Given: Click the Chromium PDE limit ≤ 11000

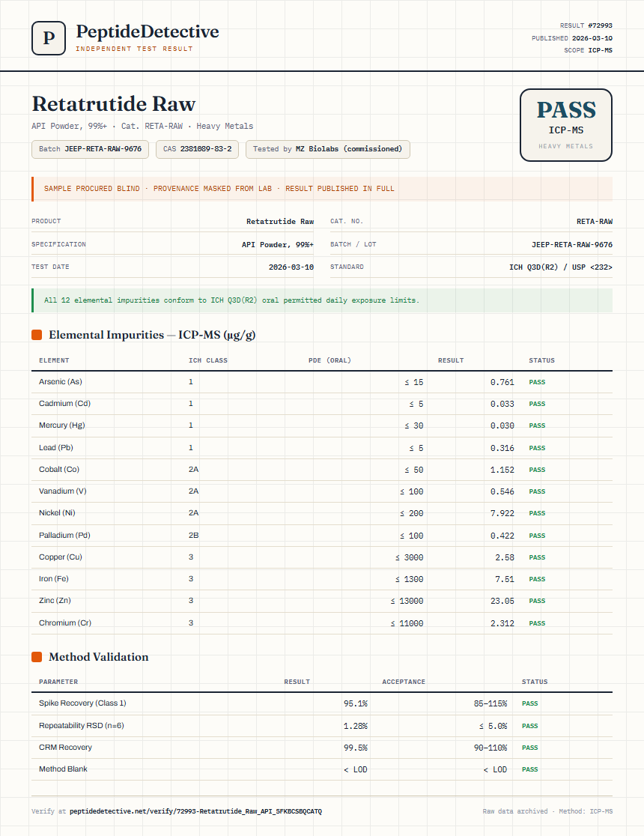Looking at the screenshot, I should coord(407,623).
